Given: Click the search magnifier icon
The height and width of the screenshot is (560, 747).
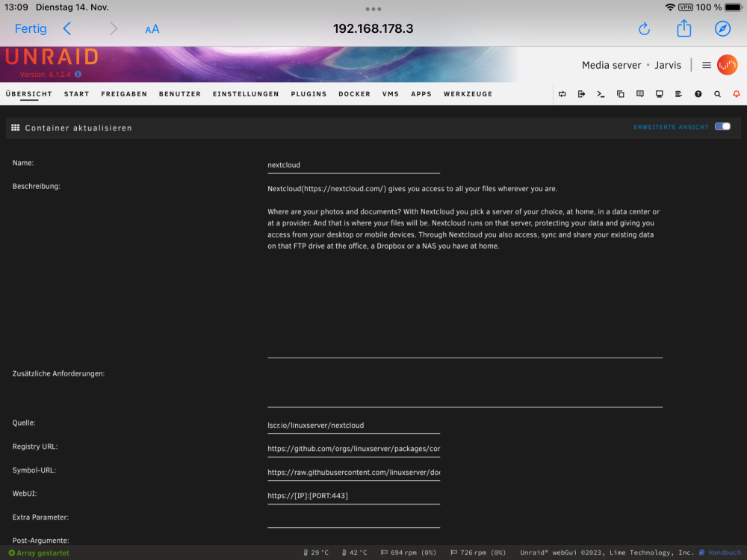Looking at the screenshot, I should pyautogui.click(x=717, y=94).
